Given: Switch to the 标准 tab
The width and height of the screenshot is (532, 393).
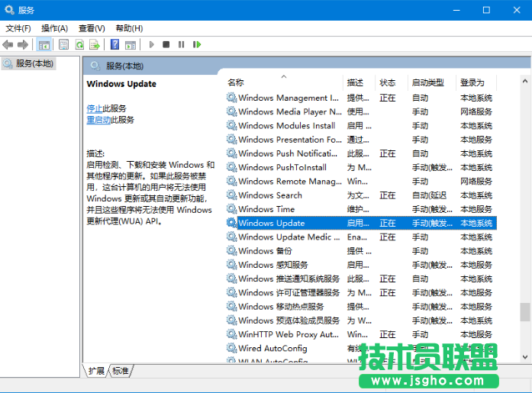Looking at the screenshot, I should pos(121,371).
